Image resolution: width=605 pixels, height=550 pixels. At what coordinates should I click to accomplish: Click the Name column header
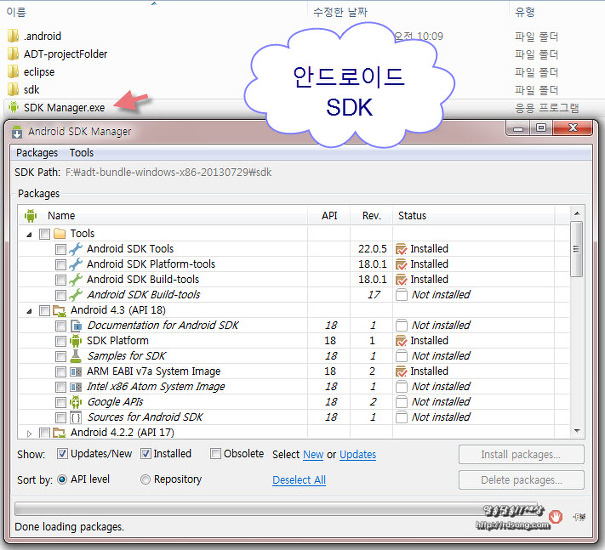click(x=163, y=215)
